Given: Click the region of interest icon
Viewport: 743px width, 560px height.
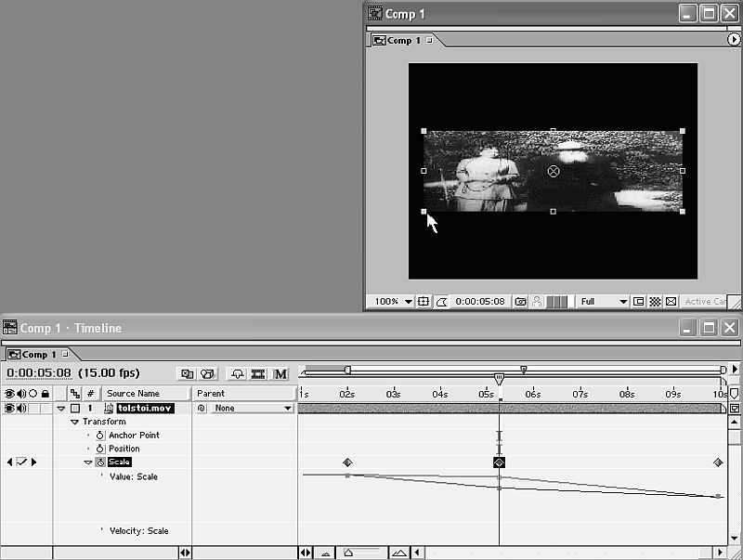Looking at the screenshot, I should (x=639, y=302).
